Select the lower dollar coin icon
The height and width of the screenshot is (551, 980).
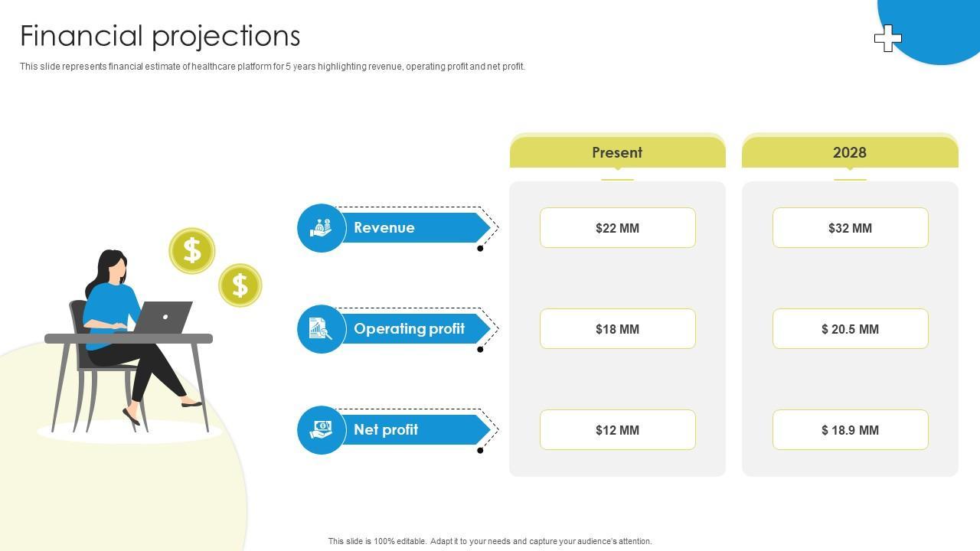tap(240, 285)
